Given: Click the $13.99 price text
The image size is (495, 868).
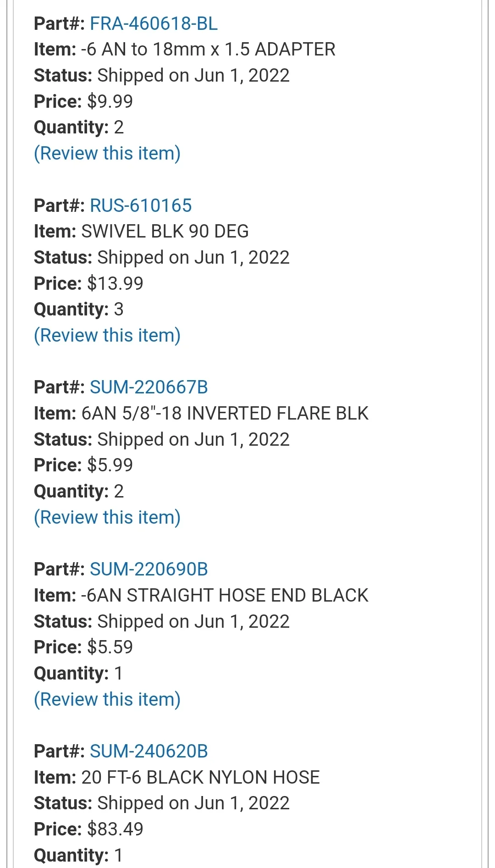Looking at the screenshot, I should point(115,284).
